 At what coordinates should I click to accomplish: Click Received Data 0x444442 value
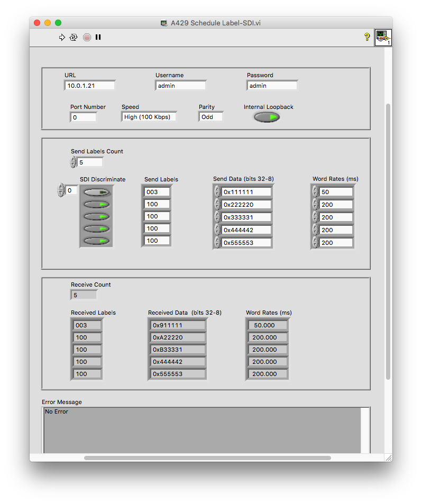click(178, 362)
